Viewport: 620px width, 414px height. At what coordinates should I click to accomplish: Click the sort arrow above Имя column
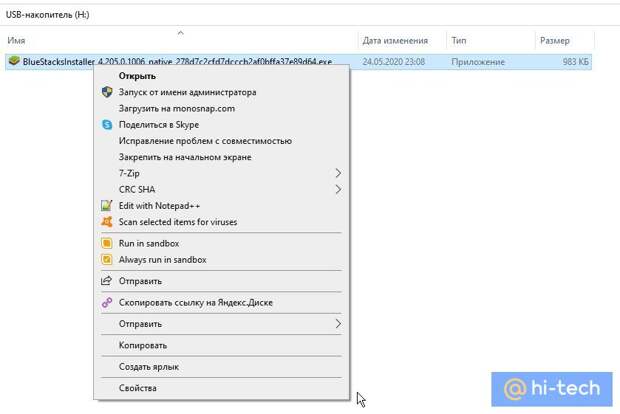coord(181,33)
